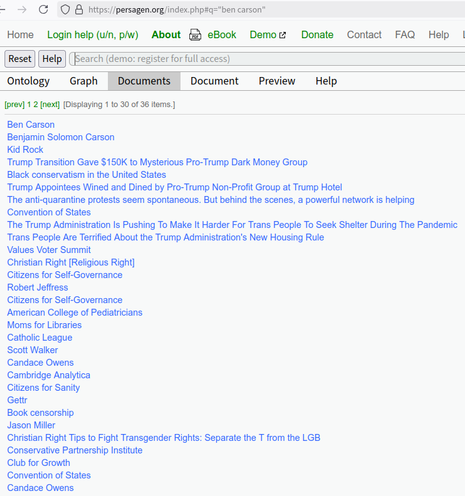Click the PDF eBook icon
Viewport: 465px width, 496px height.
(x=195, y=35)
